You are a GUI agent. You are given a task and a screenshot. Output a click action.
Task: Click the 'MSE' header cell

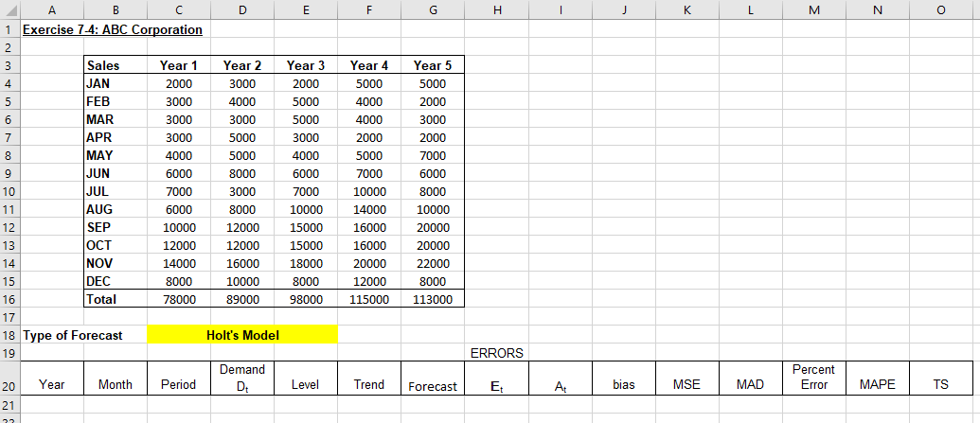[x=686, y=378]
